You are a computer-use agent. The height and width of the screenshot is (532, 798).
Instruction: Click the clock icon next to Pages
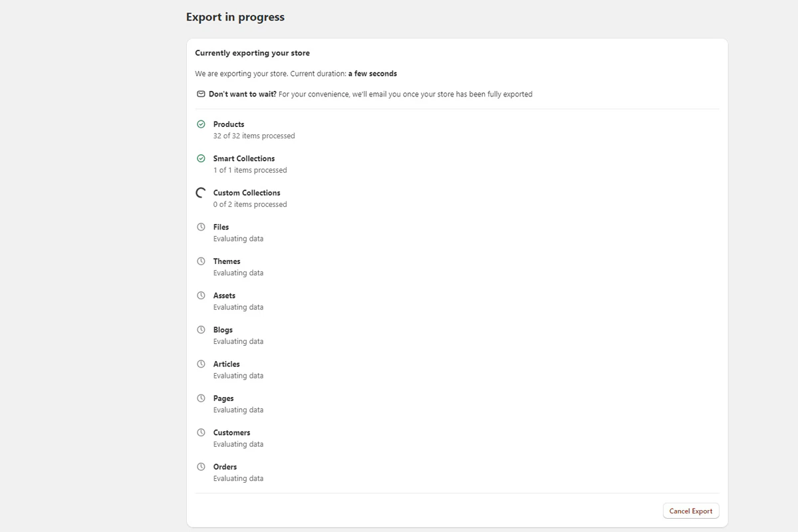click(x=201, y=398)
